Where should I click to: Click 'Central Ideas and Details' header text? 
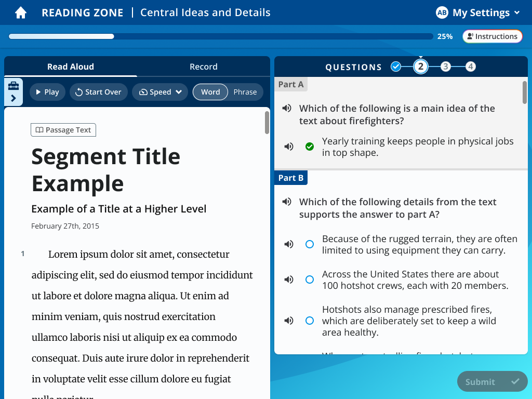[x=205, y=12]
